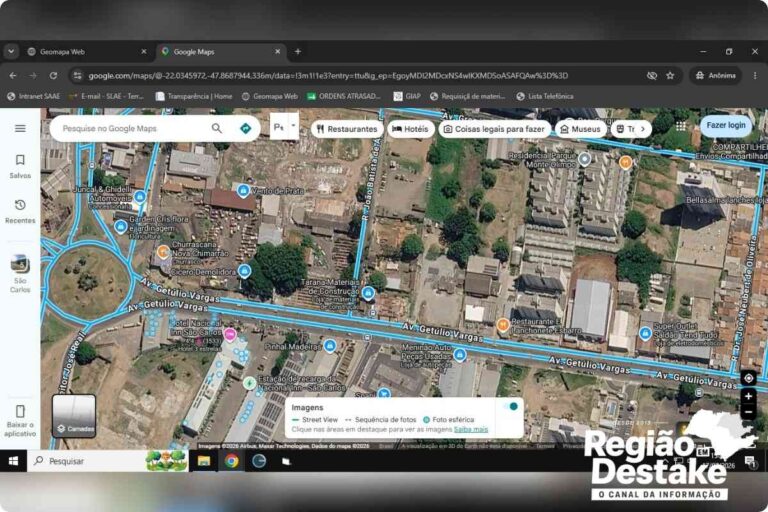Open Chrome from the taskbar

[232, 461]
